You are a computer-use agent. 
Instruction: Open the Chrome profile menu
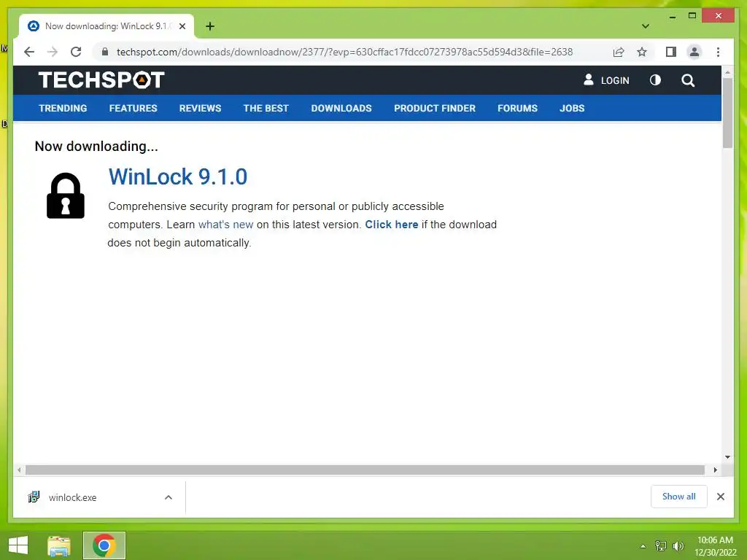tap(694, 52)
